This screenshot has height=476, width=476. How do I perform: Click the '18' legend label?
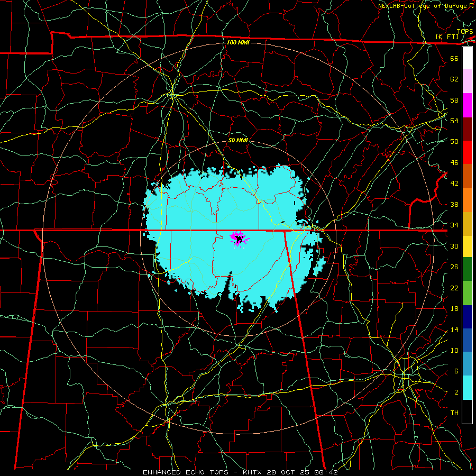tap(454, 309)
